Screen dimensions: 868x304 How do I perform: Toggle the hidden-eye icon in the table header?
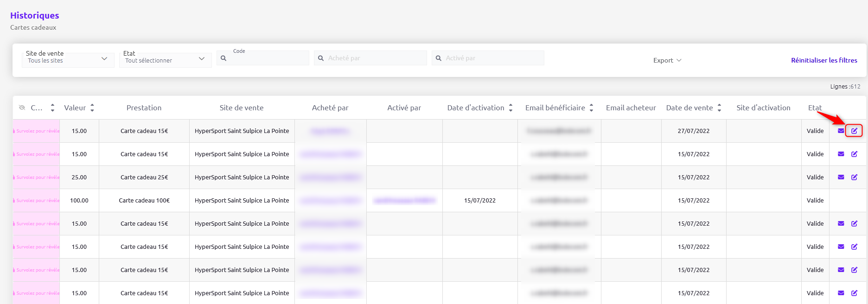22,108
